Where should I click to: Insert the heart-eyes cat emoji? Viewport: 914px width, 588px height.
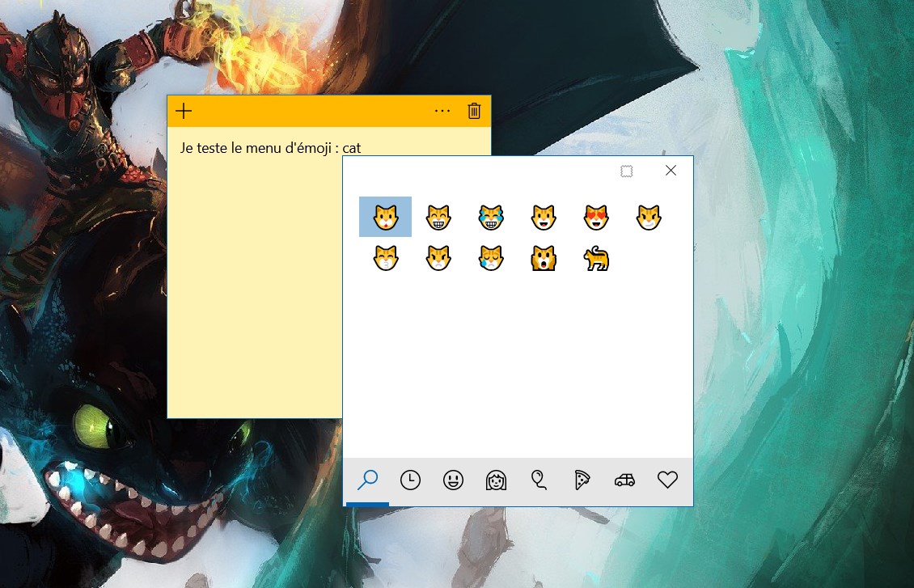[x=595, y=217]
